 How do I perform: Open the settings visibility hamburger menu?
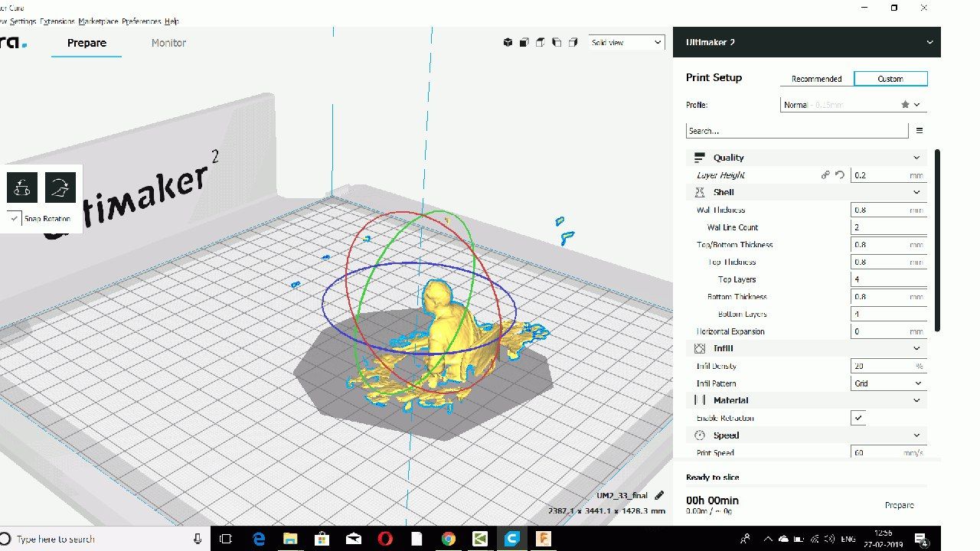(920, 131)
